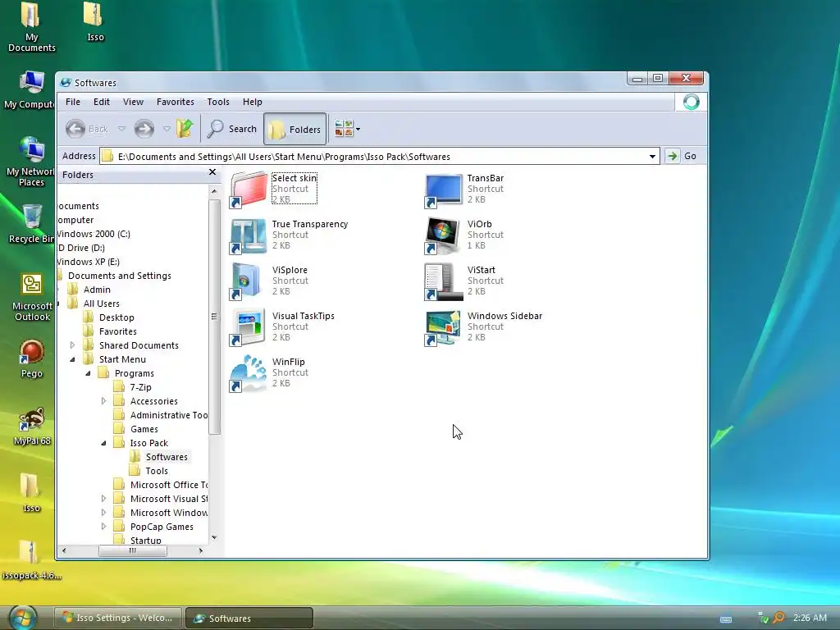Open the TransBar shortcut
Image resolution: width=840 pixels, height=630 pixels.
point(465,189)
